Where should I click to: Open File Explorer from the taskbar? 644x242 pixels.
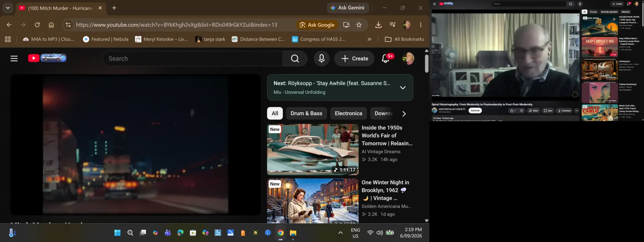click(293, 233)
